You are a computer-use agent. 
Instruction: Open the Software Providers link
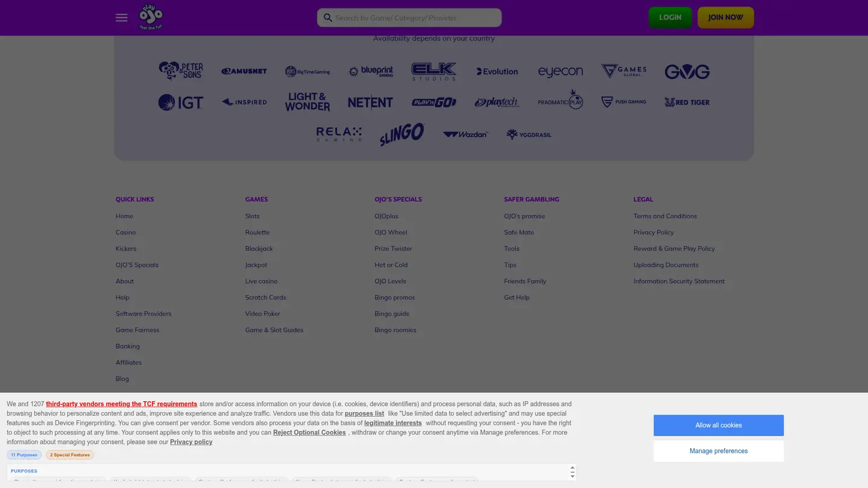(143, 314)
